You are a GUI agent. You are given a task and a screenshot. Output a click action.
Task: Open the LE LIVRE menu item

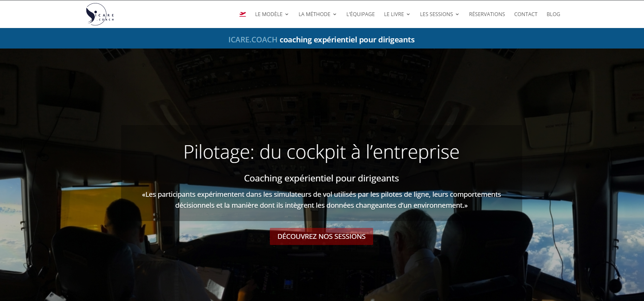point(394,14)
